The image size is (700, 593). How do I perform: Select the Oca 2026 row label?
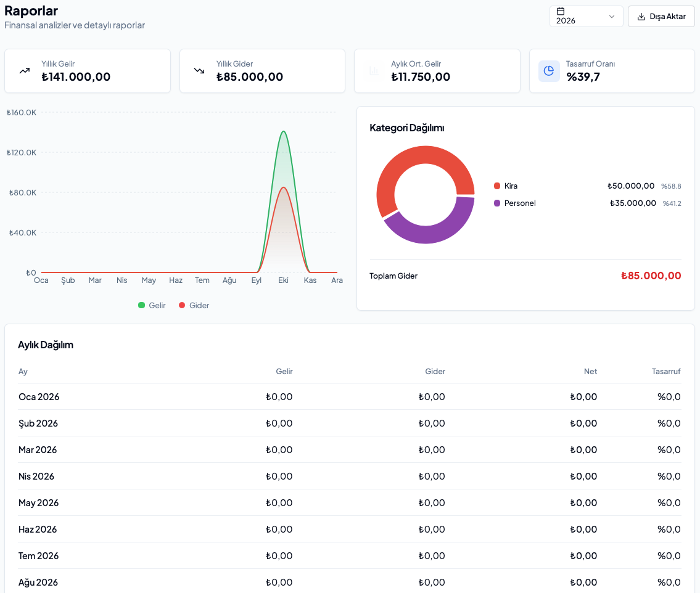[x=39, y=397]
